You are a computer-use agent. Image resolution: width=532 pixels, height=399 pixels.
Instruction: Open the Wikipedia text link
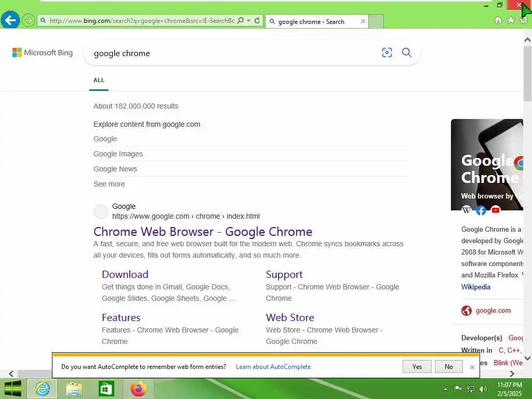tap(476, 287)
